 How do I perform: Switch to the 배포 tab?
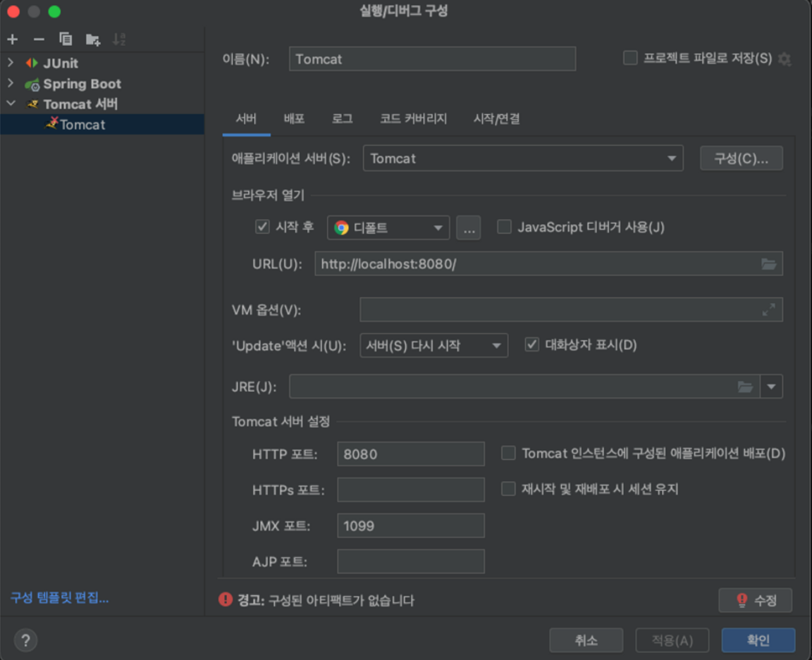(x=294, y=118)
